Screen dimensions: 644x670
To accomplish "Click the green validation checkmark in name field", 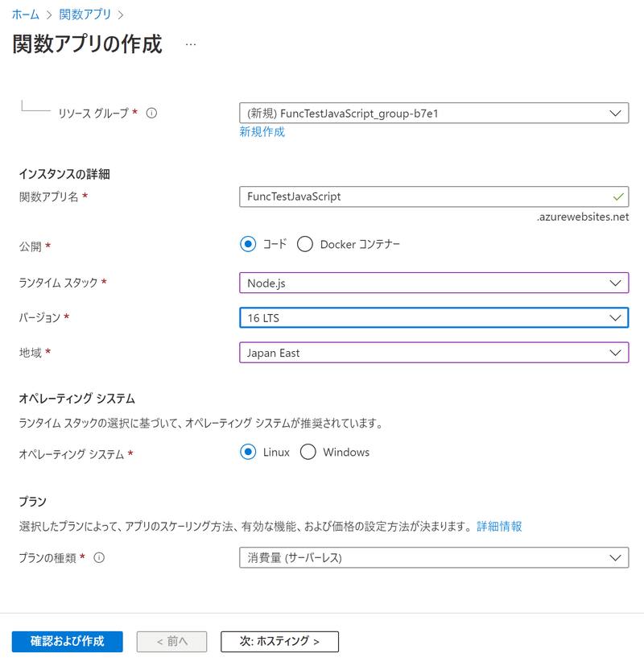I will pos(616,196).
